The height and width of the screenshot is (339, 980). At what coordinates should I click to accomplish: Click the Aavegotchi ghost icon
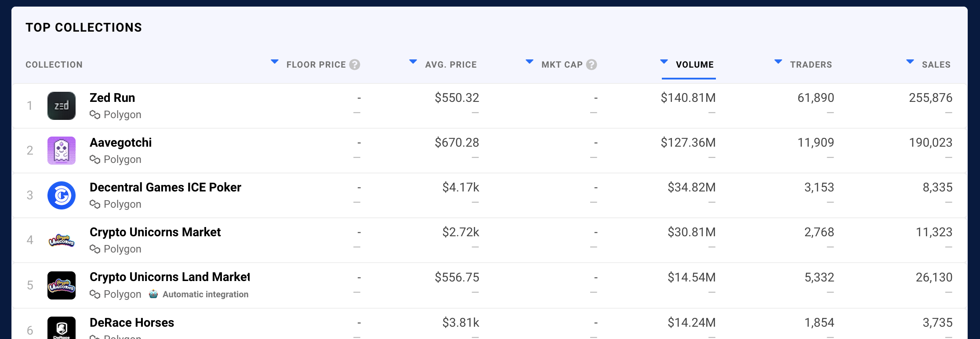62,151
